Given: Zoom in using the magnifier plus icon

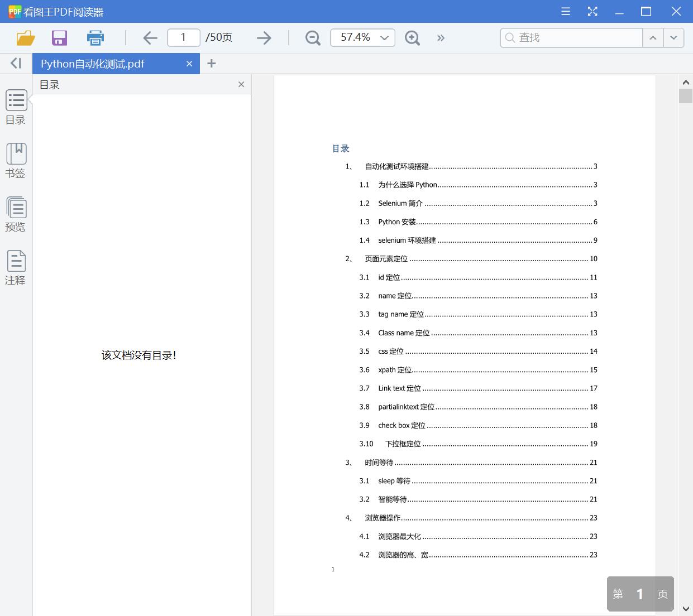Looking at the screenshot, I should pos(412,37).
